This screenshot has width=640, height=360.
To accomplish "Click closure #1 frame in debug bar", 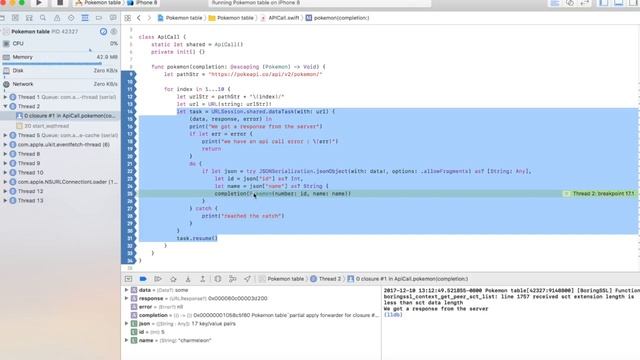I will (x=408, y=279).
